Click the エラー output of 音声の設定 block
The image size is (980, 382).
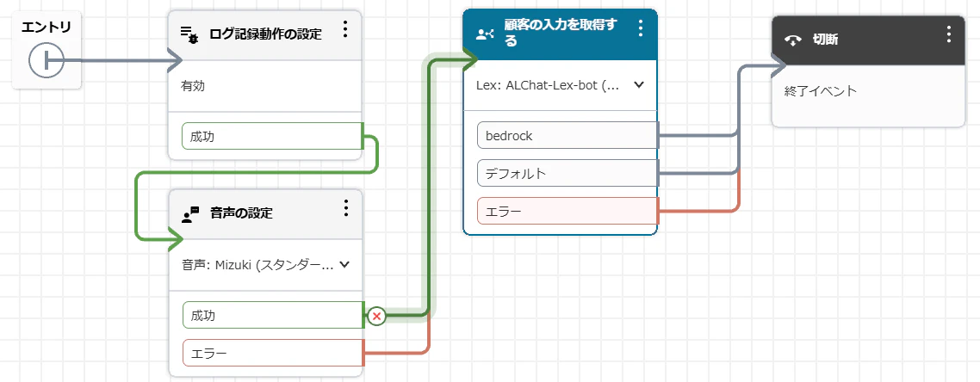pyautogui.click(x=273, y=354)
